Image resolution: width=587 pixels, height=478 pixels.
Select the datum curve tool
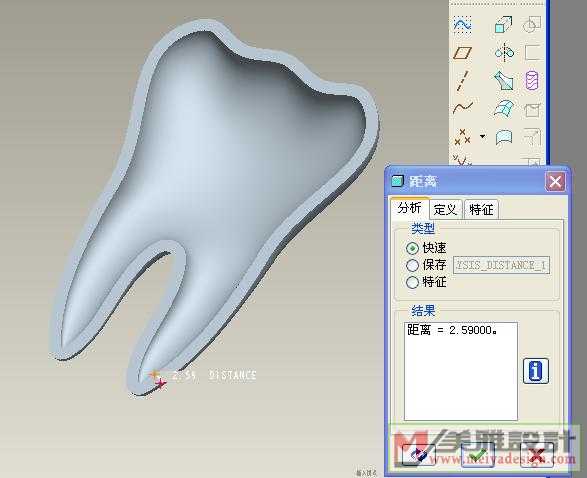463,108
